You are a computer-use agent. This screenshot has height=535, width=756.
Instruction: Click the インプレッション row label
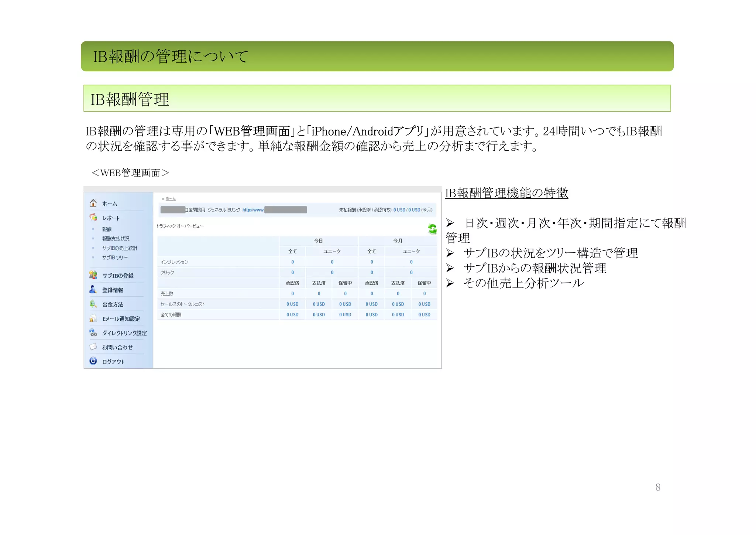[x=174, y=262]
